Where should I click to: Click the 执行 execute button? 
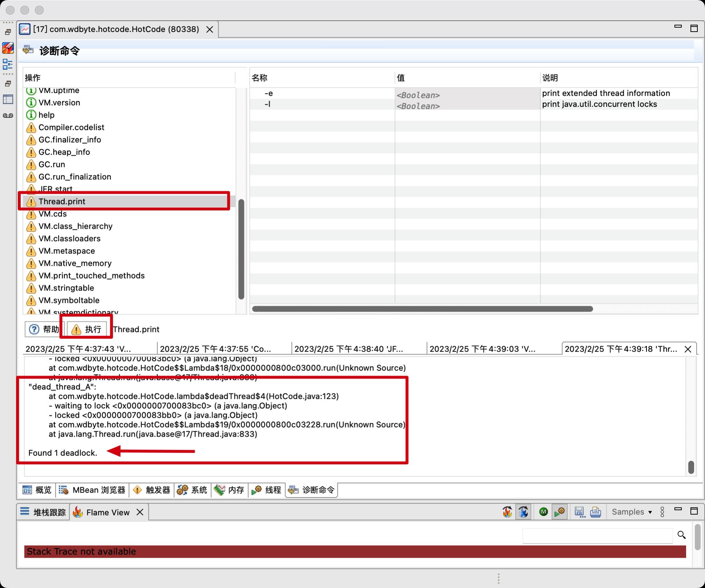87,329
